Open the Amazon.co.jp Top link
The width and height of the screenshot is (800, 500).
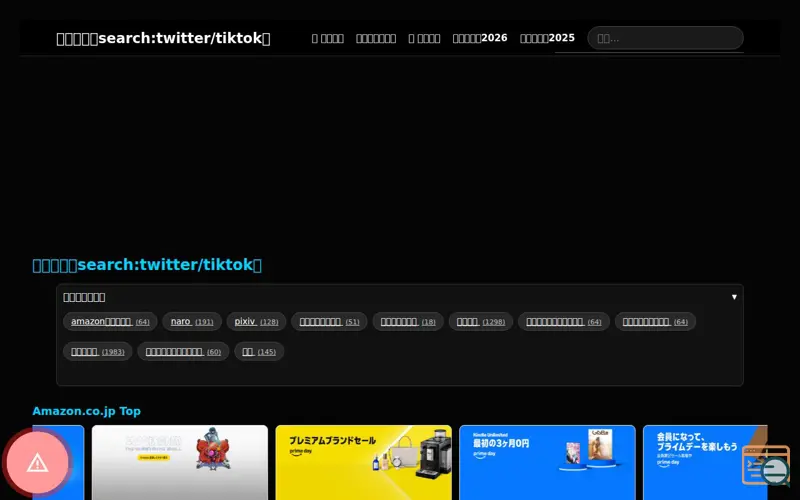(86, 411)
